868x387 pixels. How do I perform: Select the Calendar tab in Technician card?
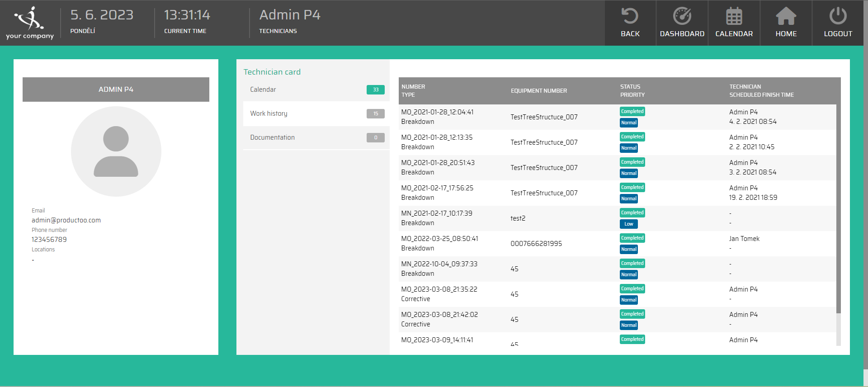click(x=263, y=90)
